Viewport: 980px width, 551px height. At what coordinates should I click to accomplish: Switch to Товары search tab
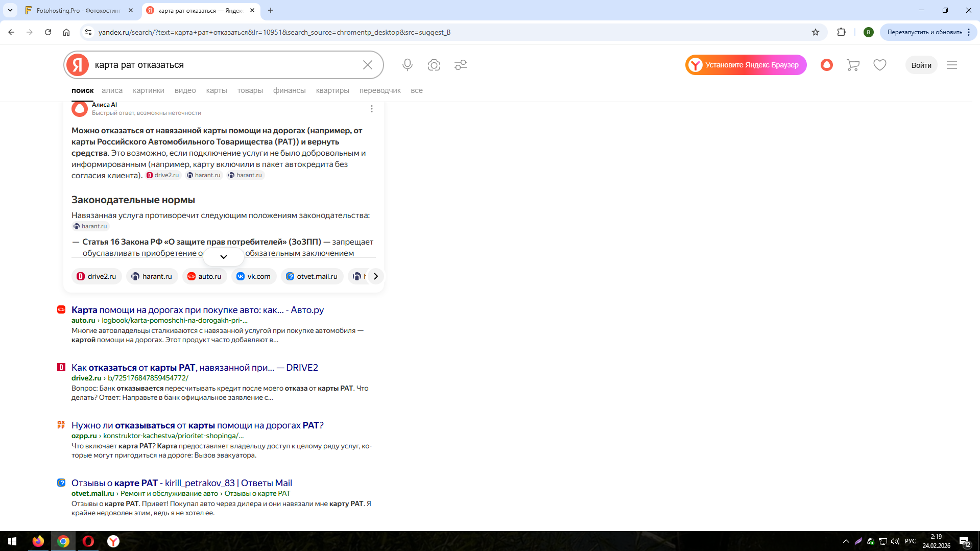250,90
